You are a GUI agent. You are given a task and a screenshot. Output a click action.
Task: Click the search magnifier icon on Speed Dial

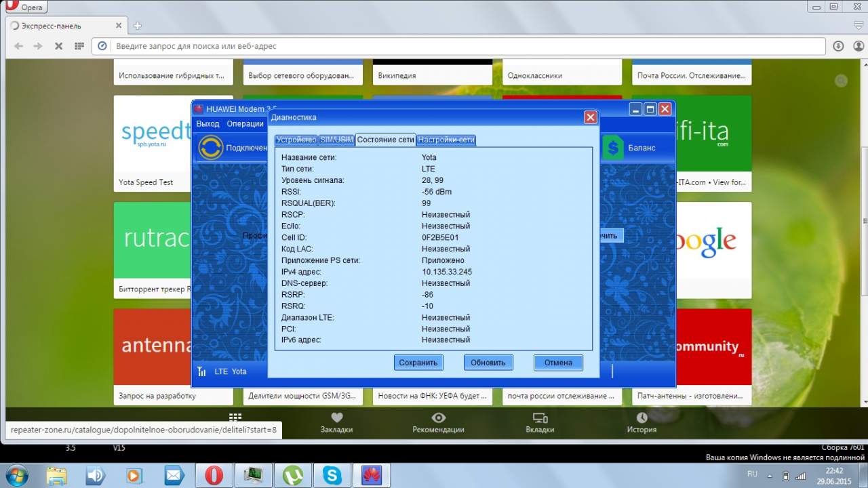842,81
